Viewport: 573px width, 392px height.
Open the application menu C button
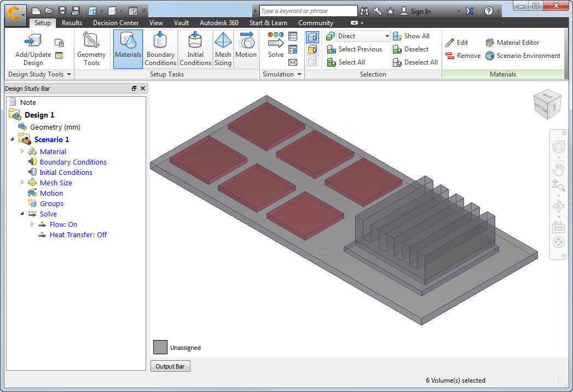pyautogui.click(x=16, y=15)
